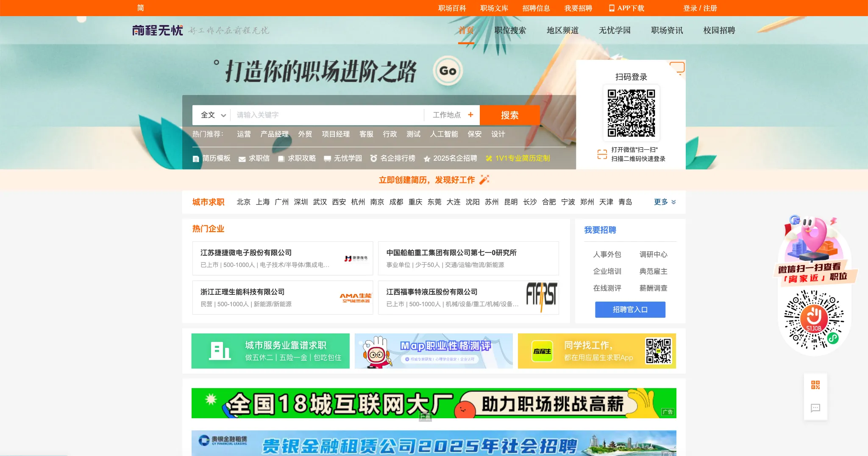Click the 应届生 app icon

pyautogui.click(x=542, y=351)
